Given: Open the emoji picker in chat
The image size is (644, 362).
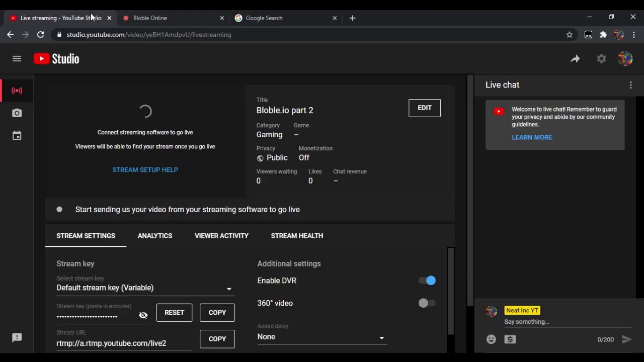Looking at the screenshot, I should pos(492,339).
